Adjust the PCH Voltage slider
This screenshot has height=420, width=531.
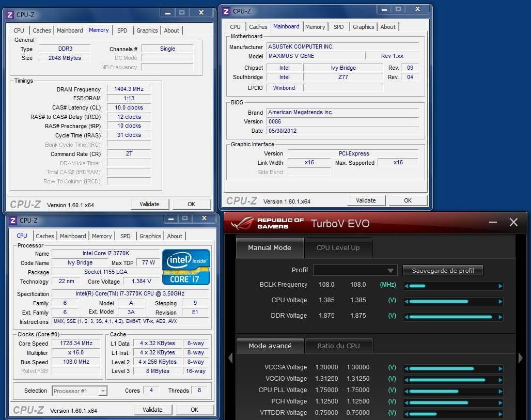(453, 403)
